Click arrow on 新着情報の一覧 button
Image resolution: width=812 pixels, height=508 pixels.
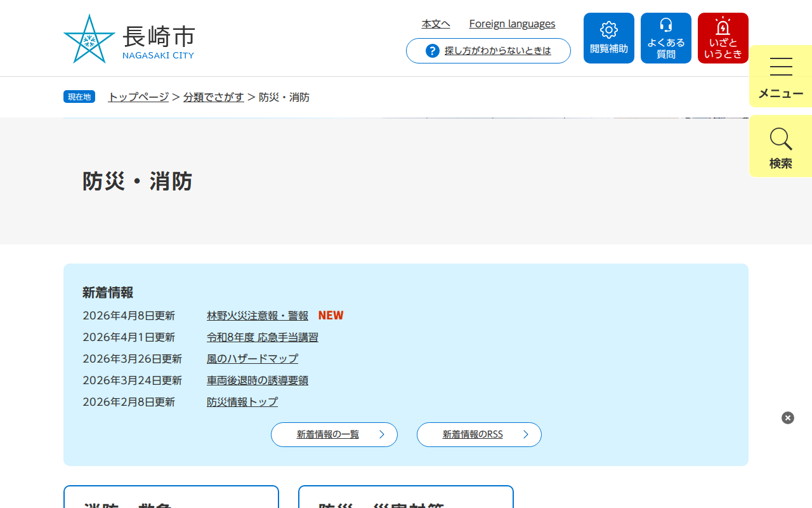[x=382, y=435]
